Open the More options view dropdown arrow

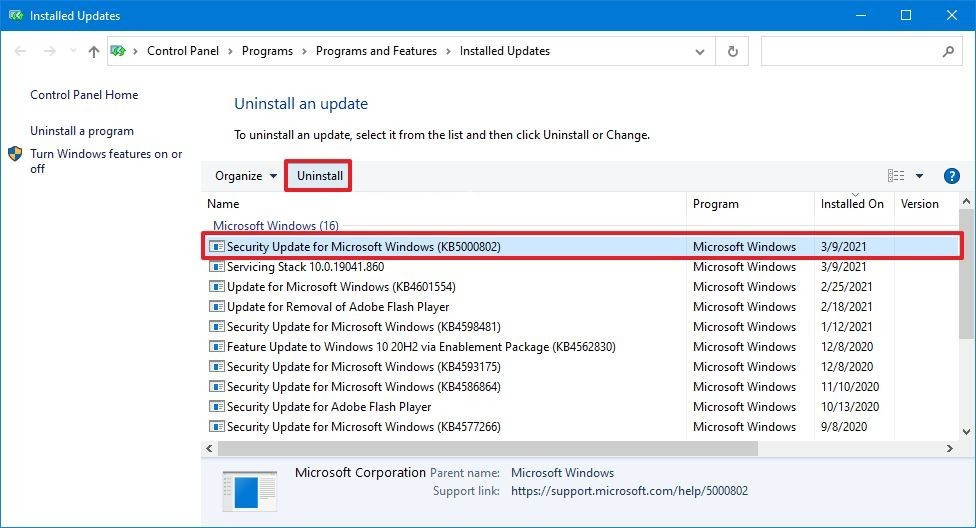click(919, 176)
